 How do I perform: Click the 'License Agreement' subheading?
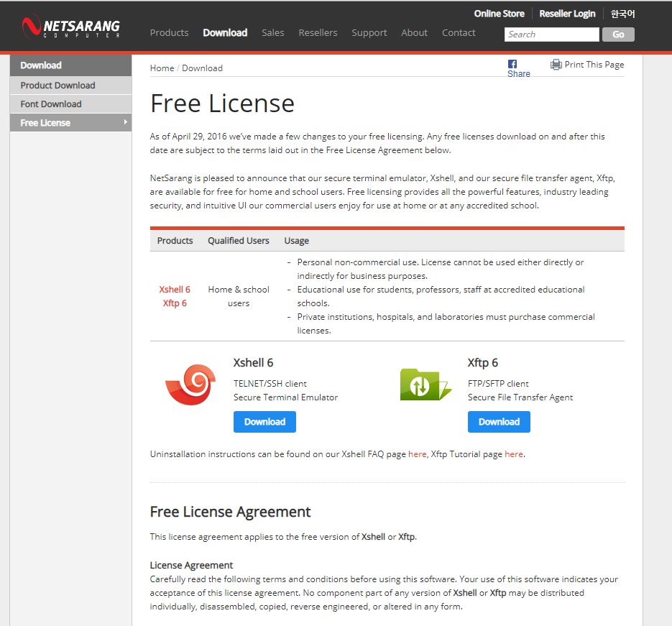click(x=191, y=565)
